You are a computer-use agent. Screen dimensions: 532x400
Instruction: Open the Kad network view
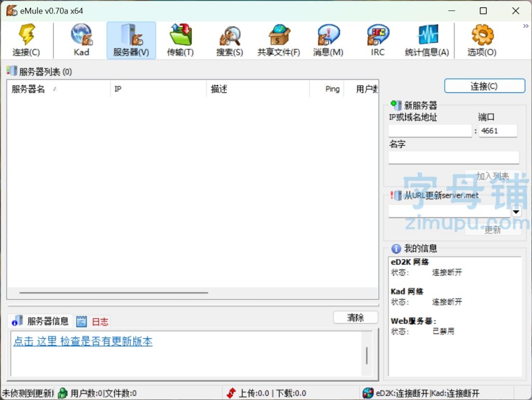(x=82, y=41)
